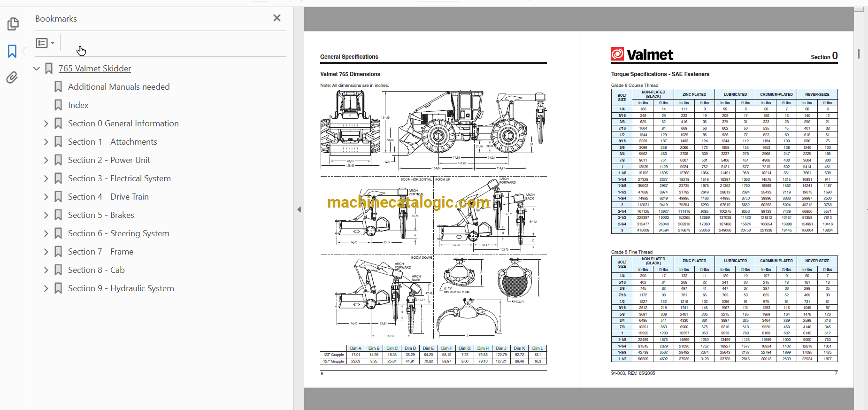The width and height of the screenshot is (868, 410).
Task: Click the Grade 8 Fine Thread label
Action: click(x=631, y=252)
